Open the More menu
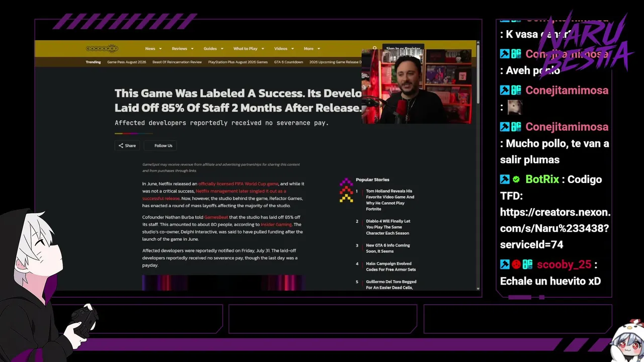The width and height of the screenshot is (644, 362). pos(308,49)
